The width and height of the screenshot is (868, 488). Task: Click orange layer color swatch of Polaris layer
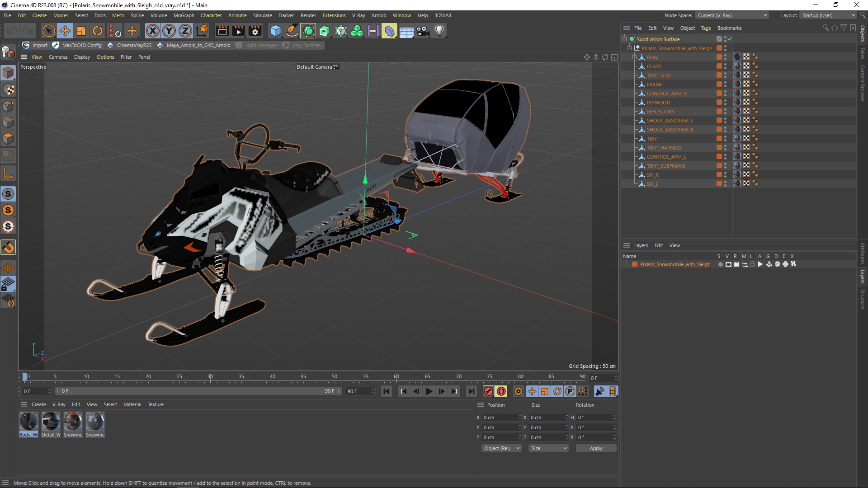pyautogui.click(x=635, y=264)
